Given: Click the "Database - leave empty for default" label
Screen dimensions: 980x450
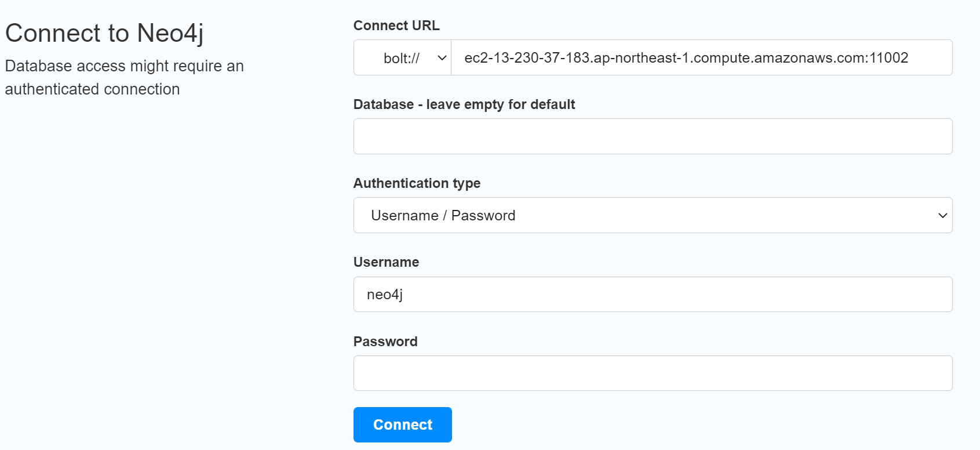Looking at the screenshot, I should [x=464, y=104].
